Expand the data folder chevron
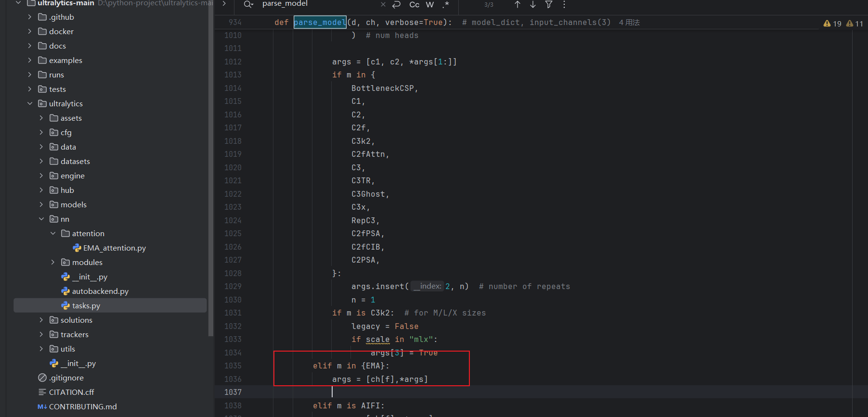868x417 pixels. (41, 147)
